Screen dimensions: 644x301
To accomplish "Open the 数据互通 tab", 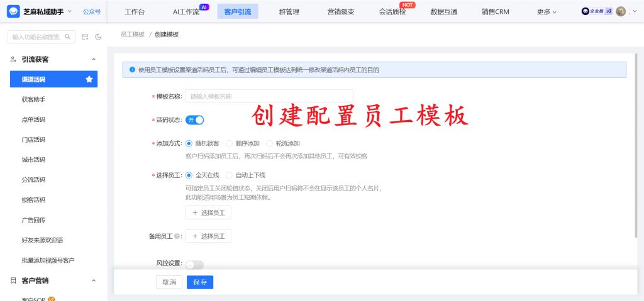I will (x=444, y=12).
